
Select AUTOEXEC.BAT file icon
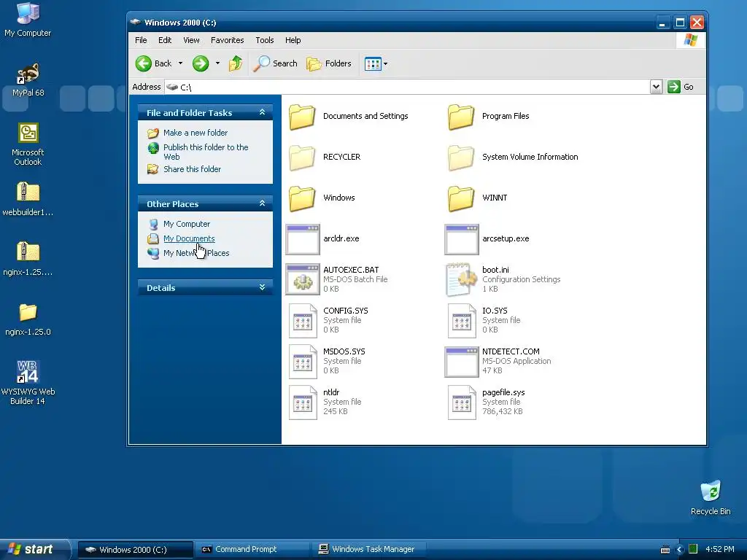303,280
